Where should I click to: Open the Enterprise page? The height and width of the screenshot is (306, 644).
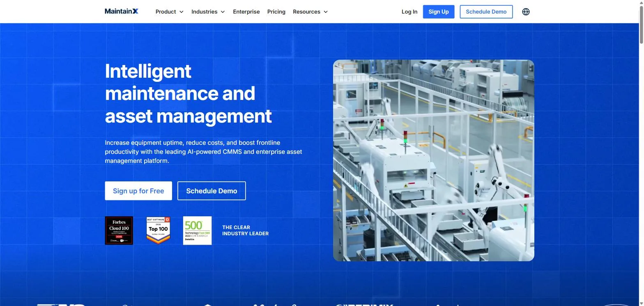246,12
